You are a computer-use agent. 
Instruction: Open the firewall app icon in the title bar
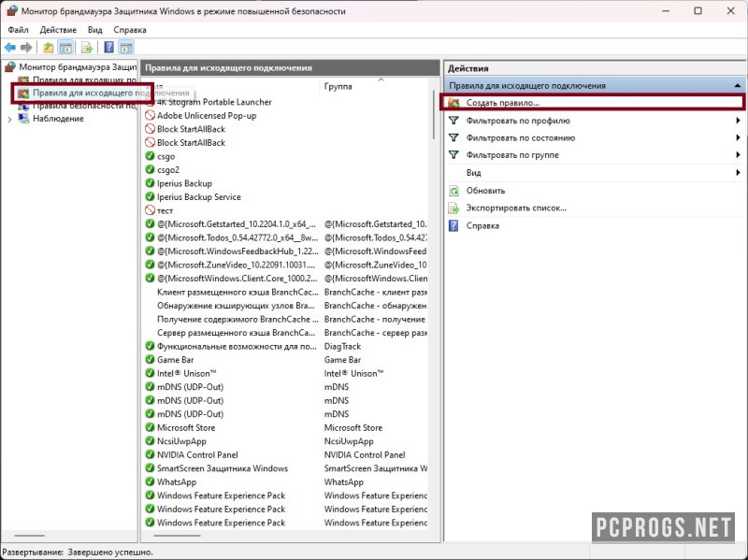coord(11,11)
